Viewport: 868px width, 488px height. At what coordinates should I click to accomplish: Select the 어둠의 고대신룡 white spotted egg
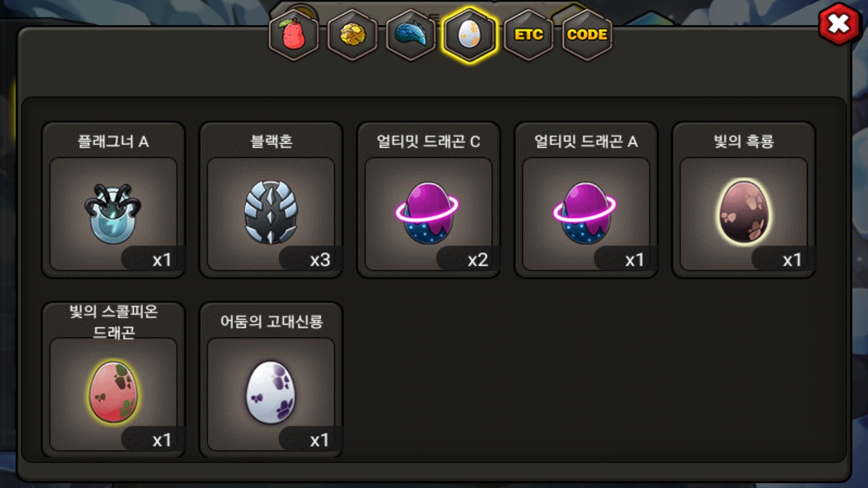pyautogui.click(x=271, y=392)
